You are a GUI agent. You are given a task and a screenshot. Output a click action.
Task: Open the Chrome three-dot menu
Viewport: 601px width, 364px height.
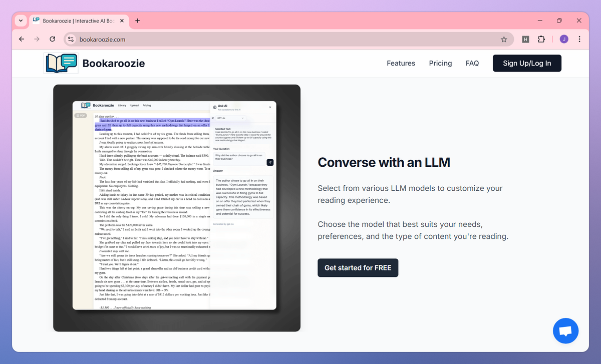click(579, 39)
